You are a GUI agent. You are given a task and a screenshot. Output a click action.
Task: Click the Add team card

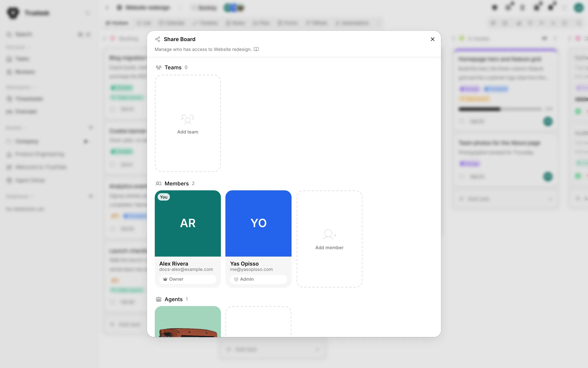tap(188, 123)
